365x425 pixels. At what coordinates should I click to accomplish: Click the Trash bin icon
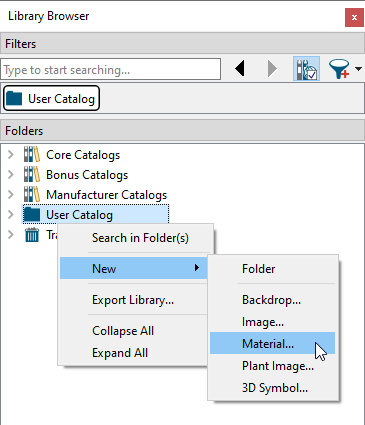click(32, 235)
